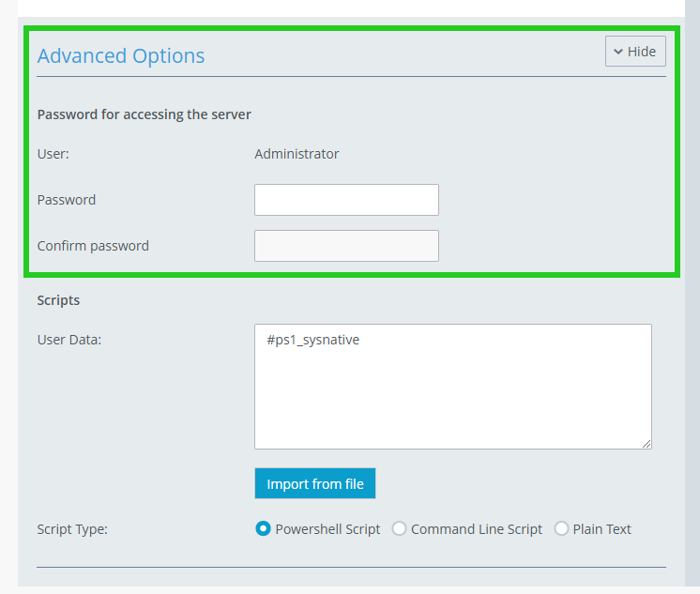
Task: Click the chevron icon on the Hide button
Action: [618, 52]
